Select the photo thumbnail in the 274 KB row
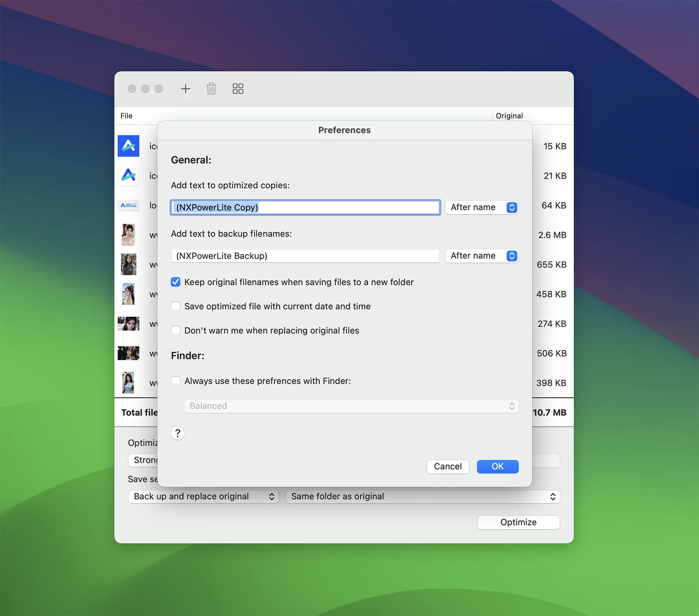This screenshot has height=616, width=699. coord(128,323)
